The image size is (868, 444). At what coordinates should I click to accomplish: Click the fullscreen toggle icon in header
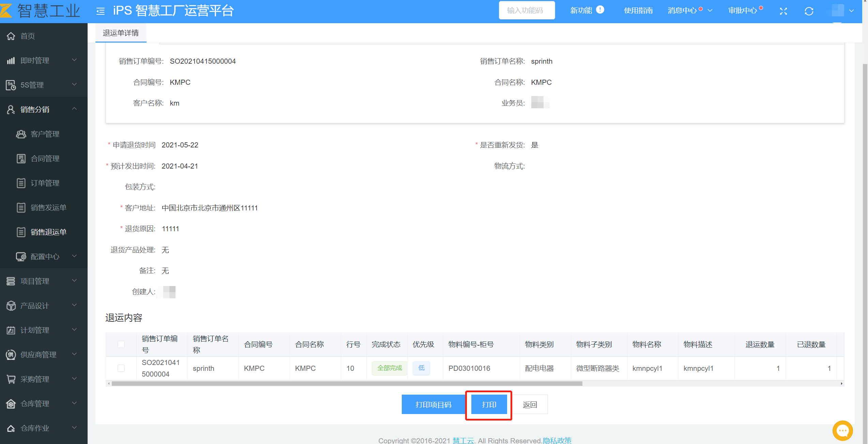[x=783, y=11]
